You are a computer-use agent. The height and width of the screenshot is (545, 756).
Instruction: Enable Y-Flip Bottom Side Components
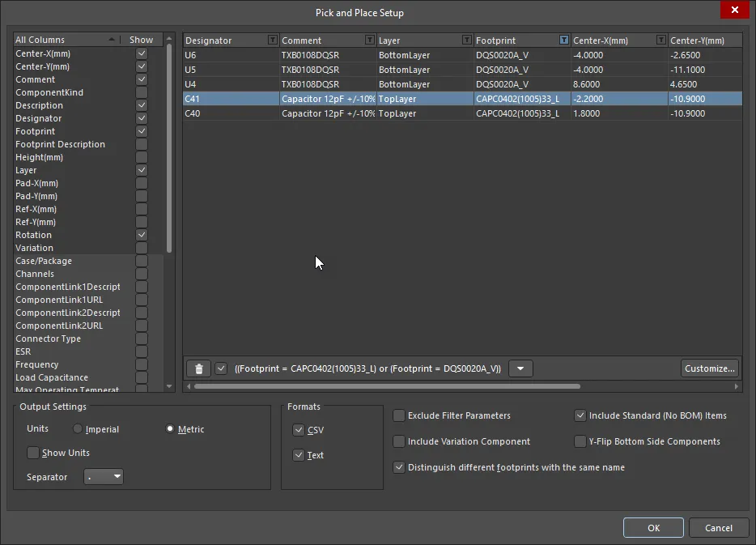point(580,441)
